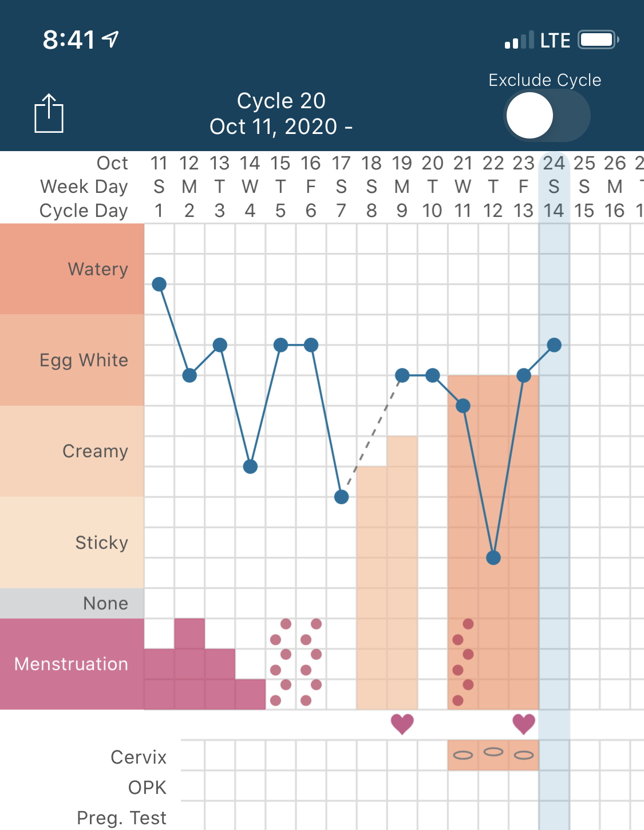Tap the data point on cycle day 1

click(159, 284)
